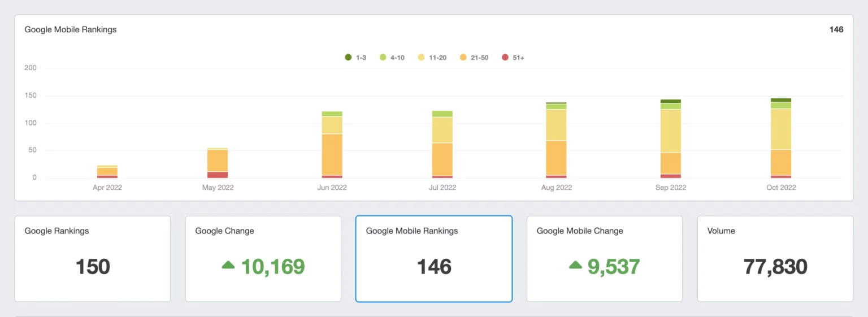Click the 146 total at chart's top right
868x317 pixels.
[x=836, y=29]
